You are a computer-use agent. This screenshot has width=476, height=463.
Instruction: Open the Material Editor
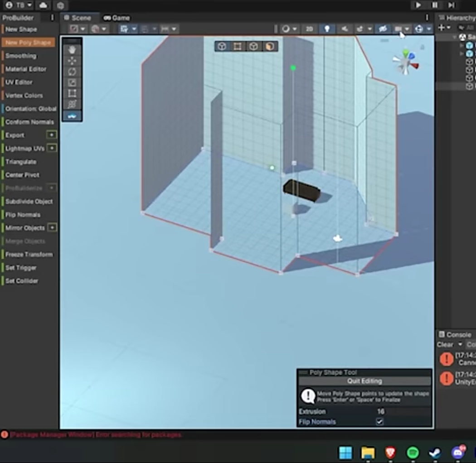point(26,69)
